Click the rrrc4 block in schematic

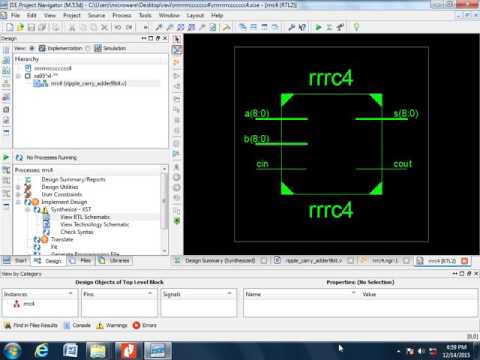click(332, 144)
